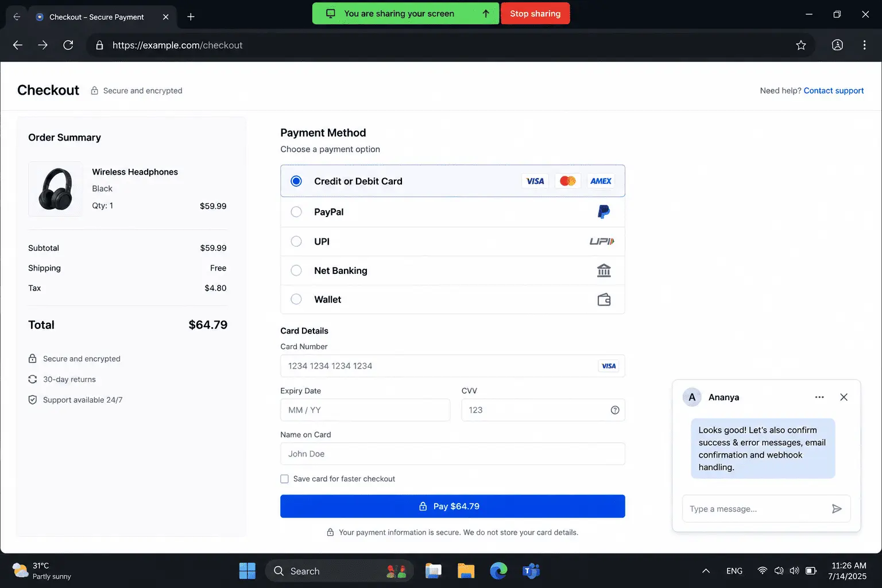Click the Tax value $4.80
Viewport: 882px width, 588px height.
coord(215,288)
